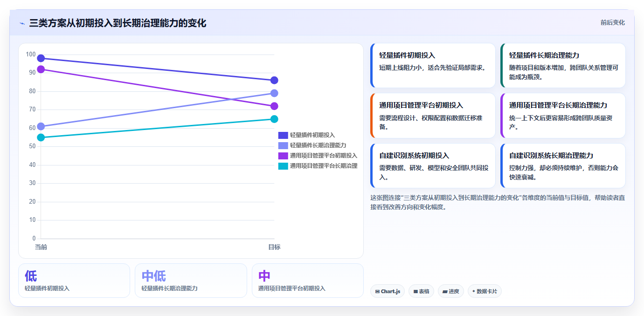
Task: Select the 数据卡片 tag chip
Action: click(x=485, y=291)
